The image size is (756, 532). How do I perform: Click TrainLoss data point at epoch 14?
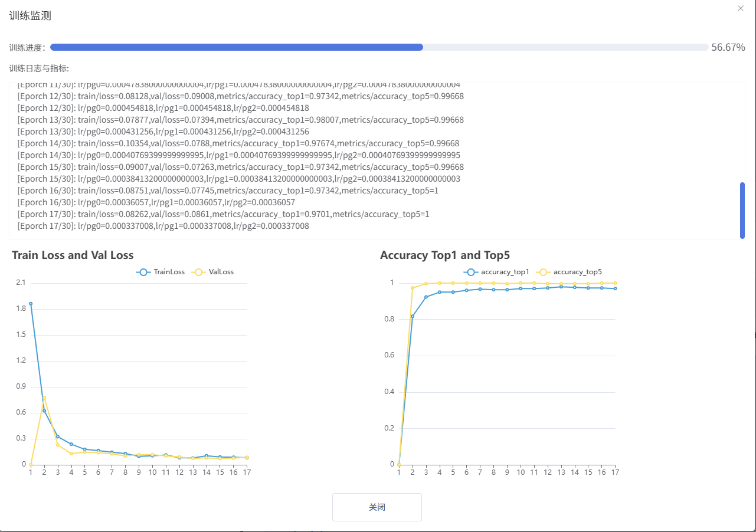(206, 456)
